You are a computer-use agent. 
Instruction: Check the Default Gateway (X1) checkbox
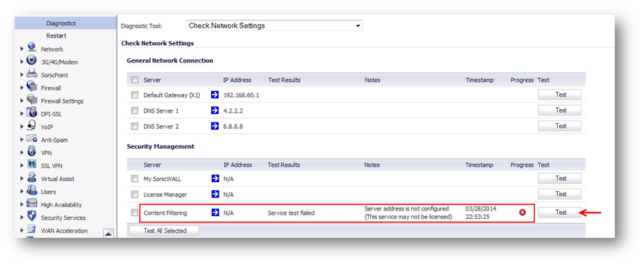(134, 95)
